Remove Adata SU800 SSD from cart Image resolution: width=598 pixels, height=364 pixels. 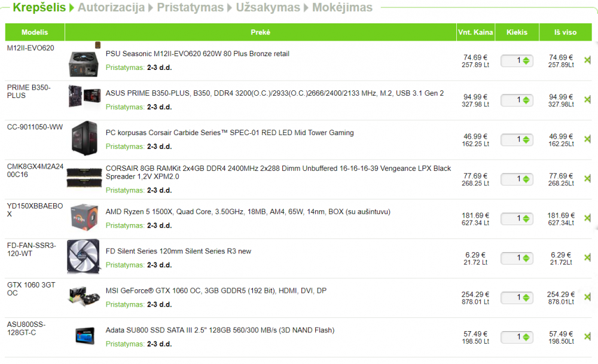click(587, 337)
